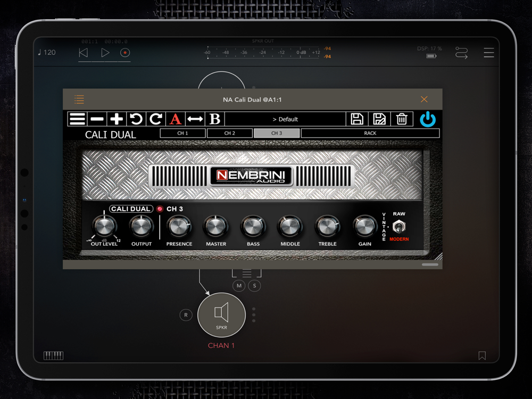Open the orange plugin list icon
The height and width of the screenshot is (399, 532).
tap(79, 99)
